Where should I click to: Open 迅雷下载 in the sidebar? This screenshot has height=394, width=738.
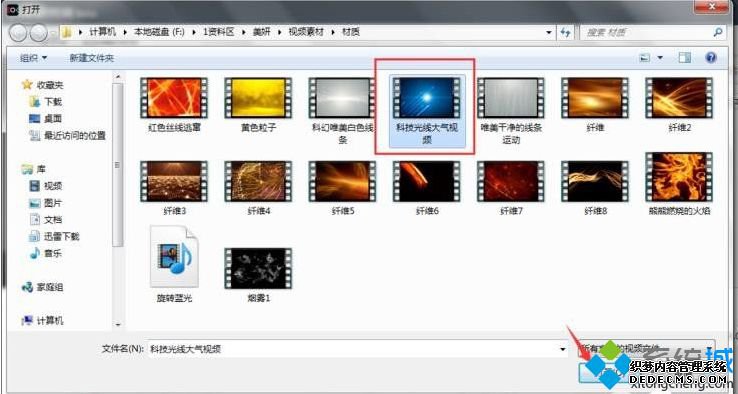tap(54, 236)
